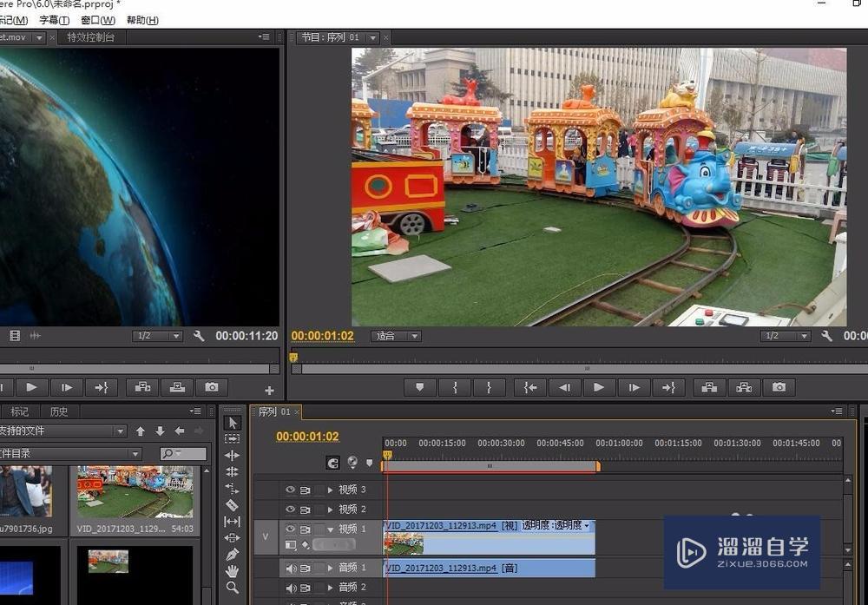
Task: Play the clip in source monitor
Action: [x=31, y=387]
